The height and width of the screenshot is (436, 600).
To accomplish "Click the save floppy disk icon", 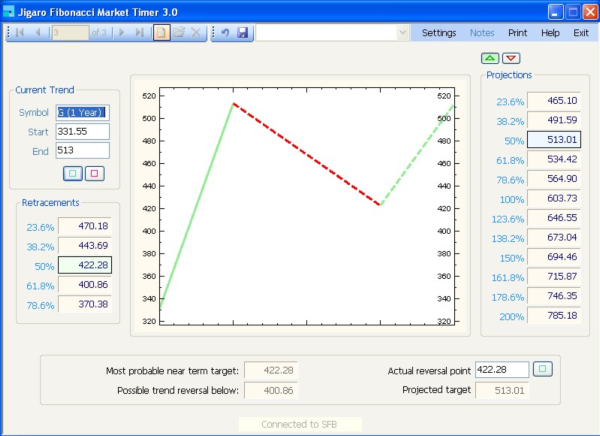I will point(242,33).
